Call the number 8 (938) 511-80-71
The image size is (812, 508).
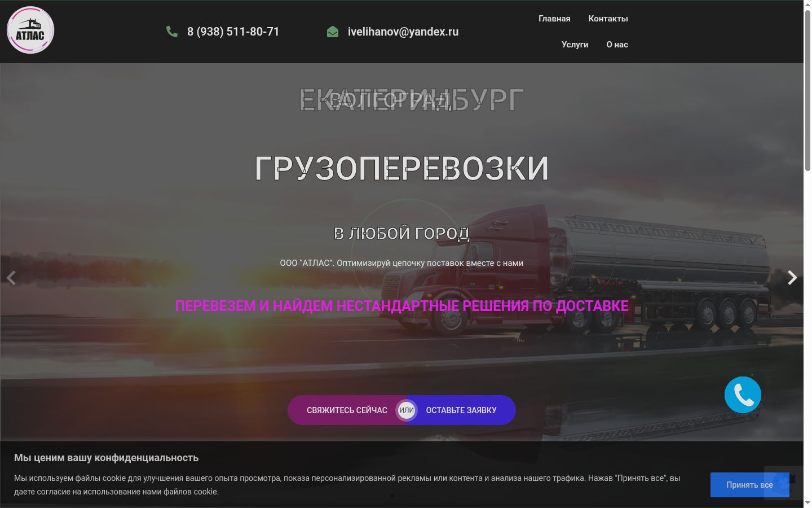[x=233, y=32]
